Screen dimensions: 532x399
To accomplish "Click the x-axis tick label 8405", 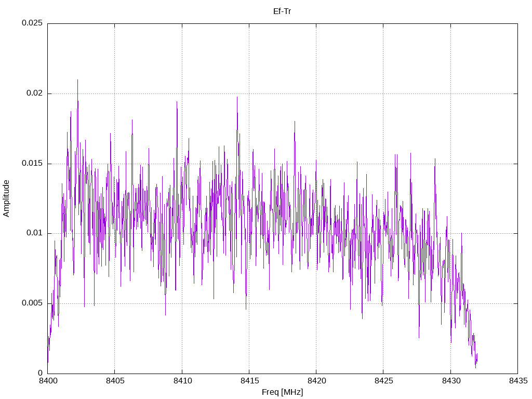I will point(115,381).
